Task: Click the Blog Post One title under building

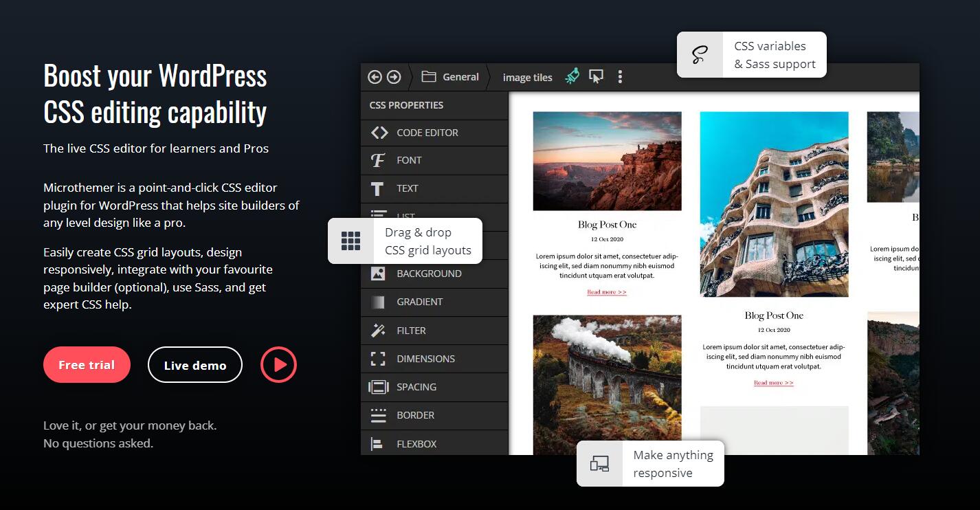Action: (774, 315)
